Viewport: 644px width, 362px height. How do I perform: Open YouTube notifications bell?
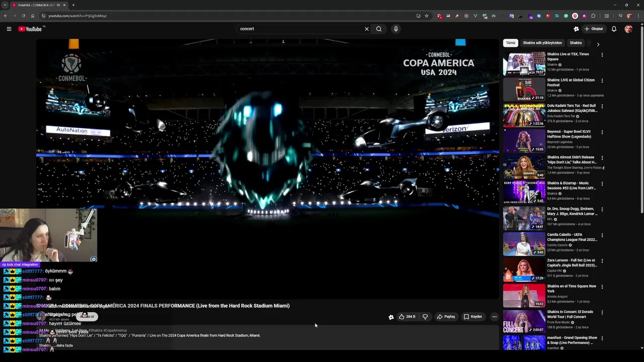[614, 29]
